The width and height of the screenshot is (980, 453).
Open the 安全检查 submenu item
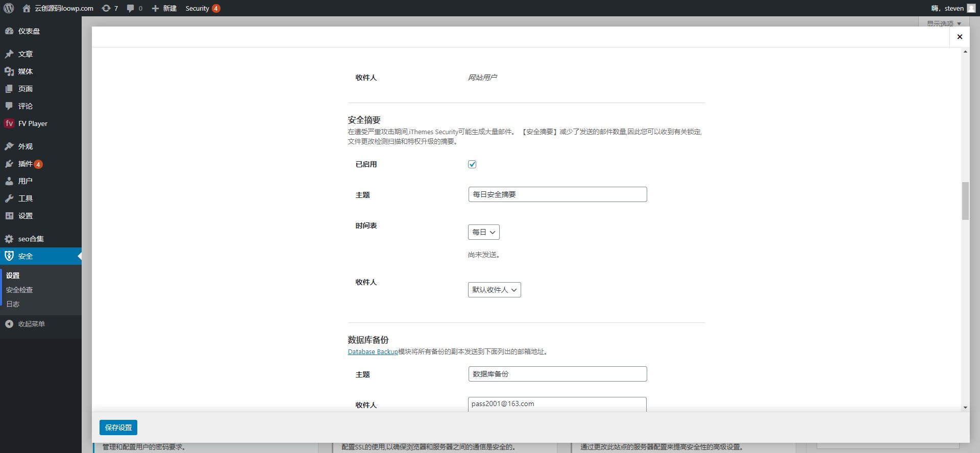[19, 290]
